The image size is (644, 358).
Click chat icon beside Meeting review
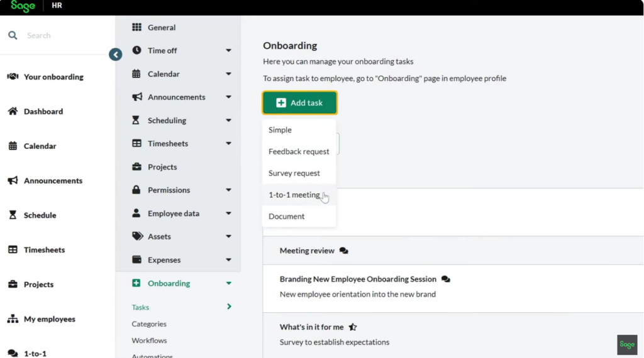[x=344, y=251]
